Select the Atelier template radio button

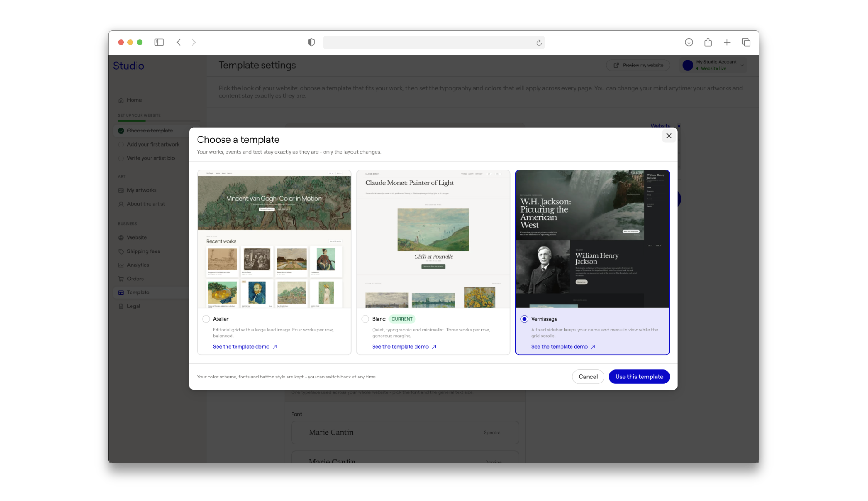(206, 319)
